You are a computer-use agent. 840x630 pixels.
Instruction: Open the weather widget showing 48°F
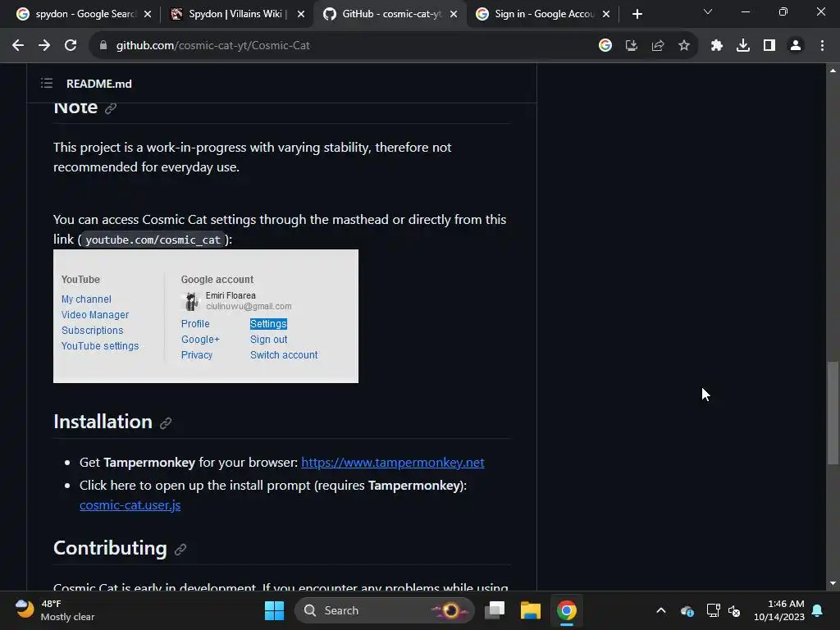(x=55, y=610)
